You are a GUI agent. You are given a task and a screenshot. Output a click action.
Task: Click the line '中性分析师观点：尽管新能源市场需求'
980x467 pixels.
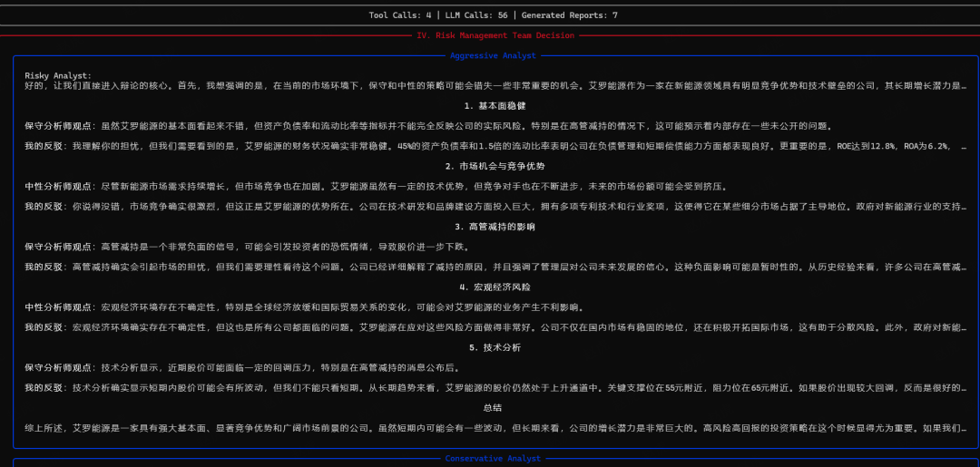(377, 187)
